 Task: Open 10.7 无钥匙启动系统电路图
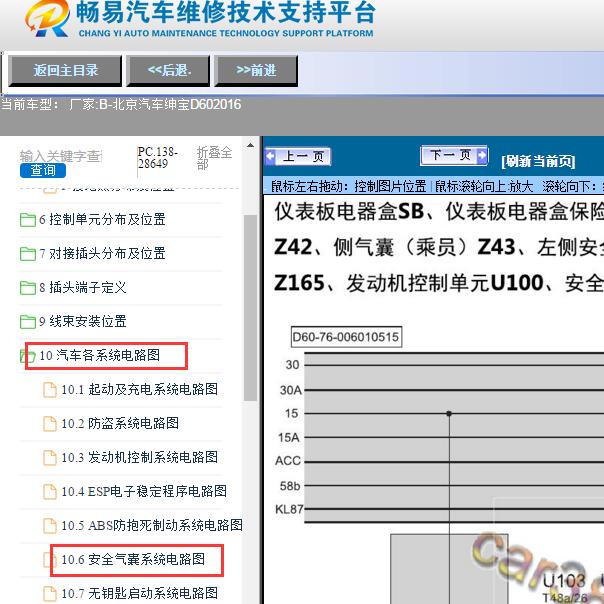pyautogui.click(x=139, y=593)
